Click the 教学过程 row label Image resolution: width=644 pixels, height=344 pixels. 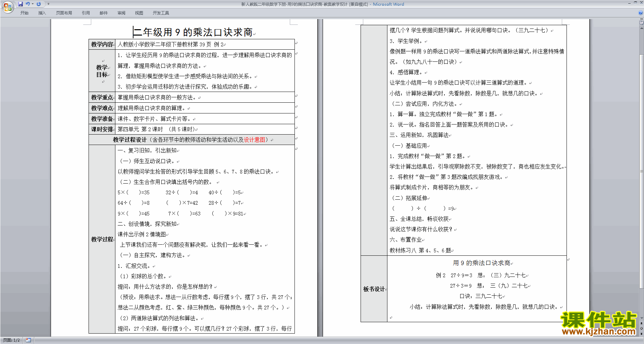102,239
